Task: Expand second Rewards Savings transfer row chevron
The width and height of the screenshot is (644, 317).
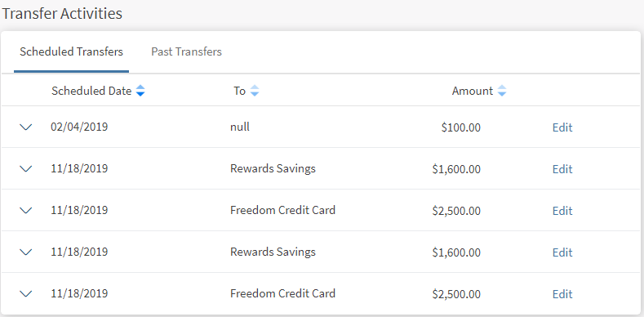Action: [x=26, y=252]
